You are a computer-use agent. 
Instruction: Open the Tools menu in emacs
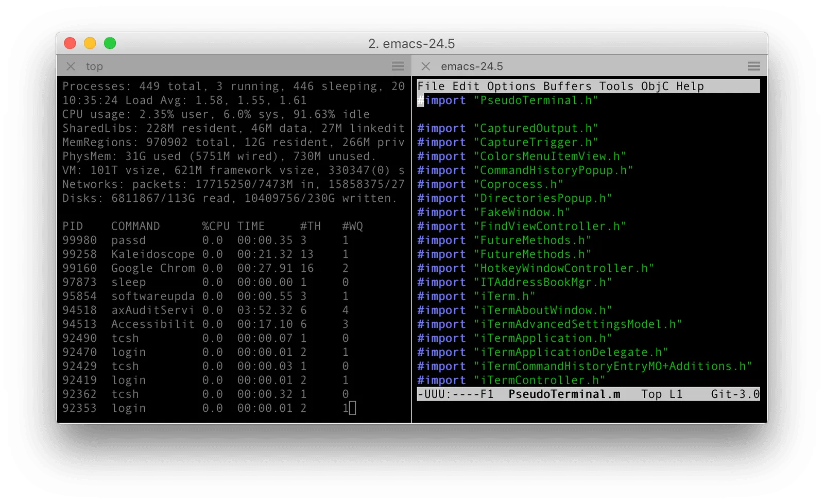616,86
